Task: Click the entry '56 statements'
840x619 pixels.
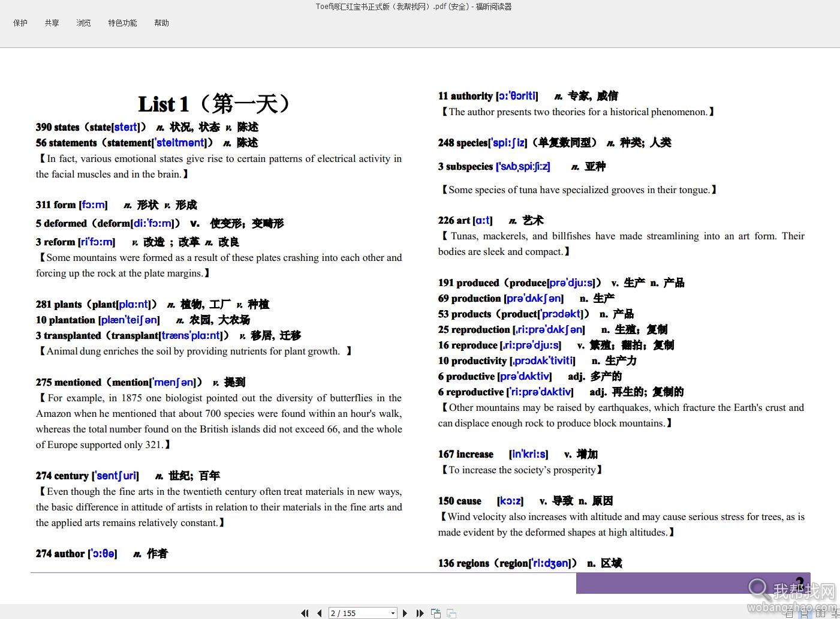Action: pos(147,143)
